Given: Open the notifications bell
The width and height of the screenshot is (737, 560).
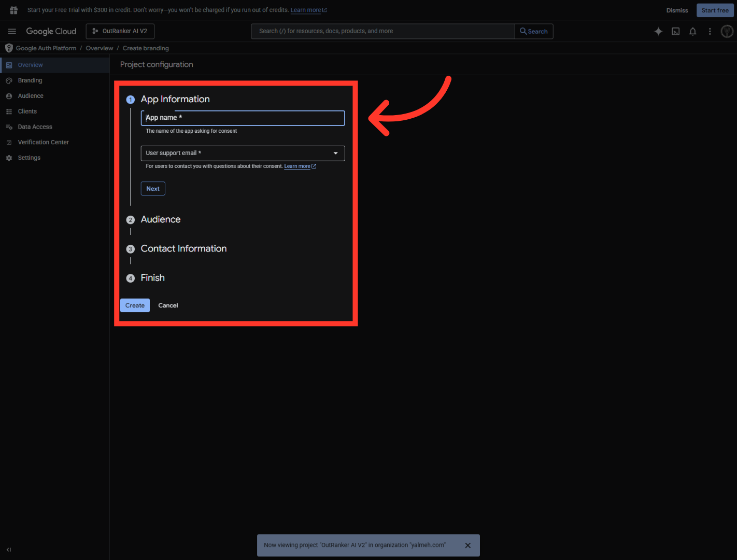Looking at the screenshot, I should pos(692,31).
